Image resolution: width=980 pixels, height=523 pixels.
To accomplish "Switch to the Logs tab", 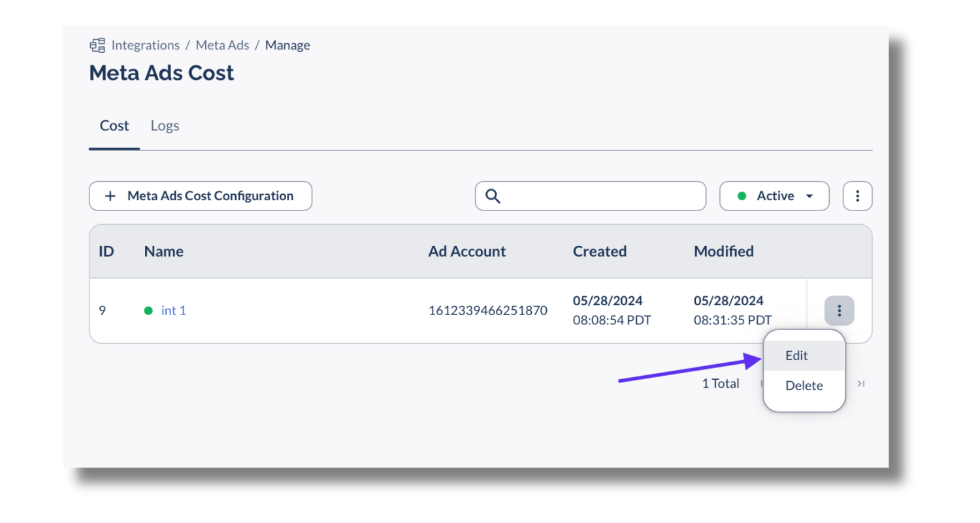I will (x=165, y=126).
